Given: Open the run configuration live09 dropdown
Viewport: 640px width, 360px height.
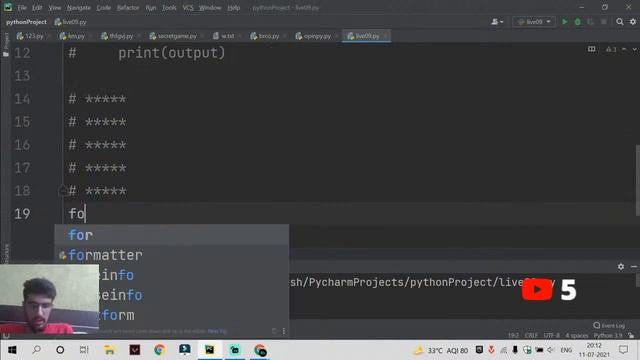Looking at the screenshot, I should pyautogui.click(x=534, y=22).
